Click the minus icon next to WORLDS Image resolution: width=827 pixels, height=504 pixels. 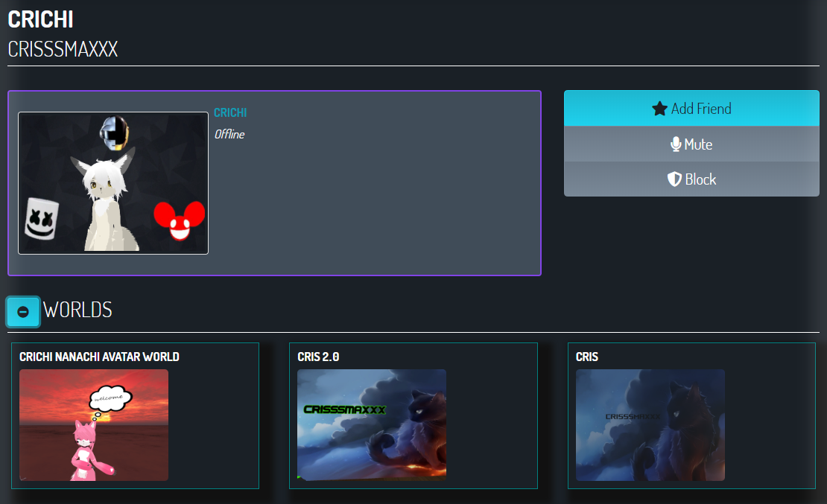pyautogui.click(x=23, y=311)
